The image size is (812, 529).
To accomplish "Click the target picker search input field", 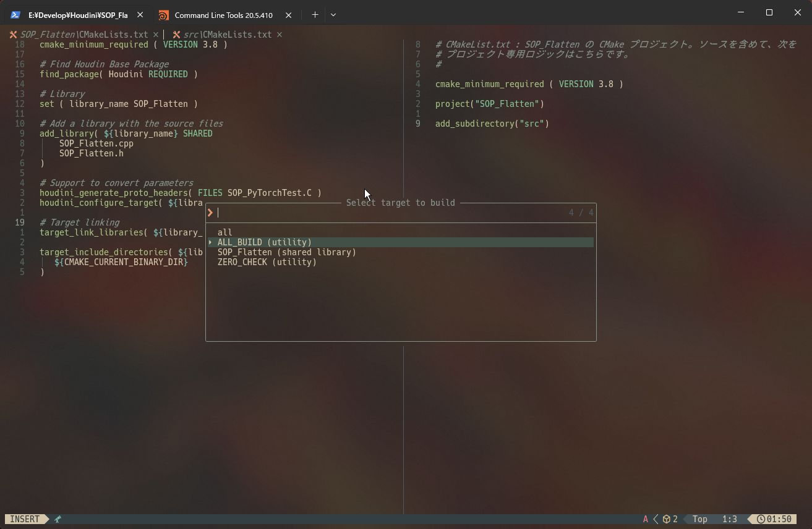I will 309,212.
